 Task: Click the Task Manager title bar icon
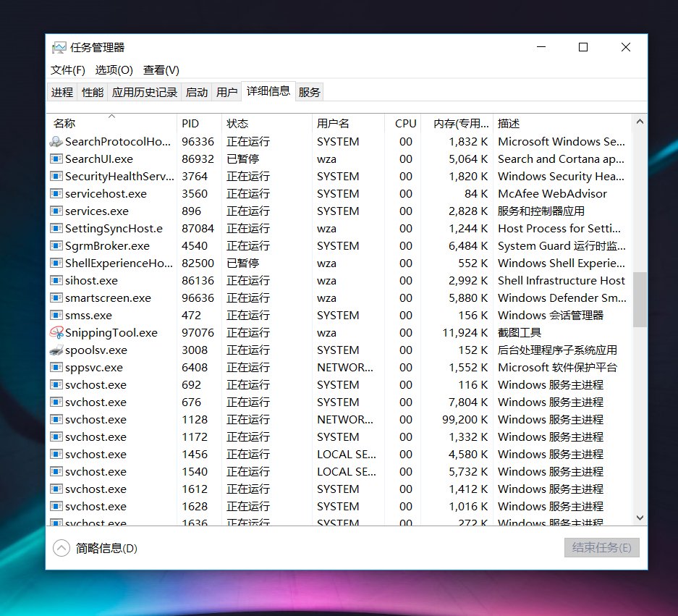click(59, 48)
